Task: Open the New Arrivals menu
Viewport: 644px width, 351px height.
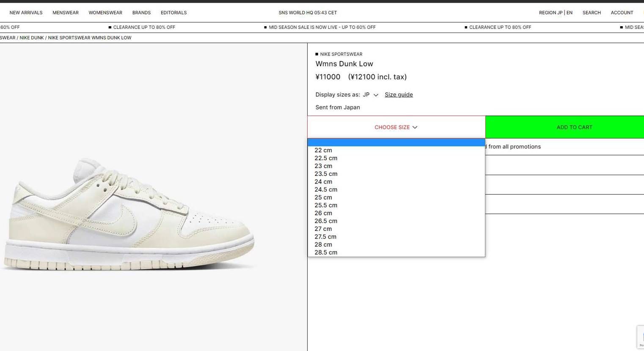Action: [26, 13]
